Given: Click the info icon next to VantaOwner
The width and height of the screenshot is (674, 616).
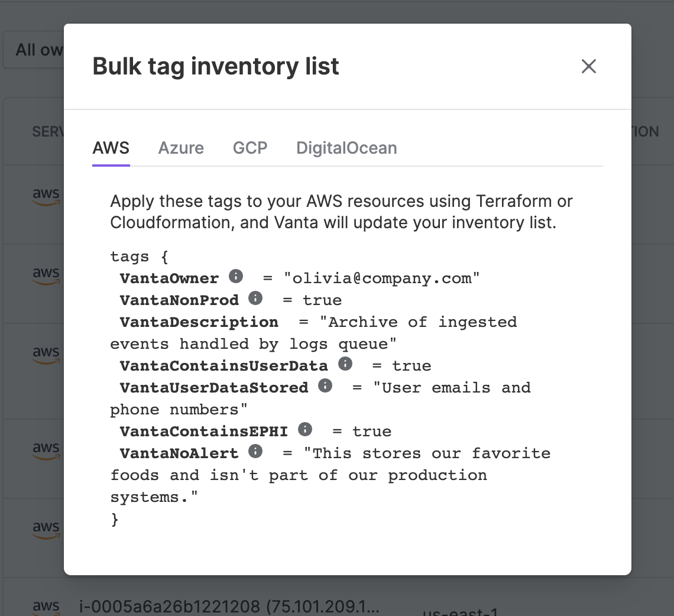Looking at the screenshot, I should point(235,276).
